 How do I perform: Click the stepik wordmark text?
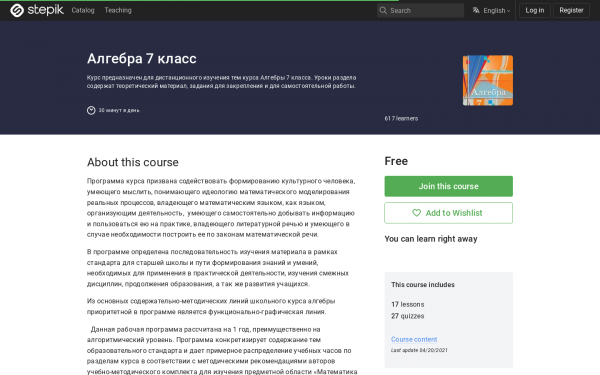46,10
